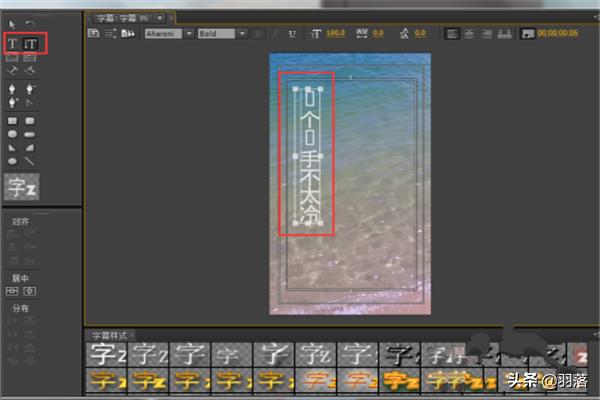Click New Title Based on Current icon
600x400 pixels.
point(94,33)
